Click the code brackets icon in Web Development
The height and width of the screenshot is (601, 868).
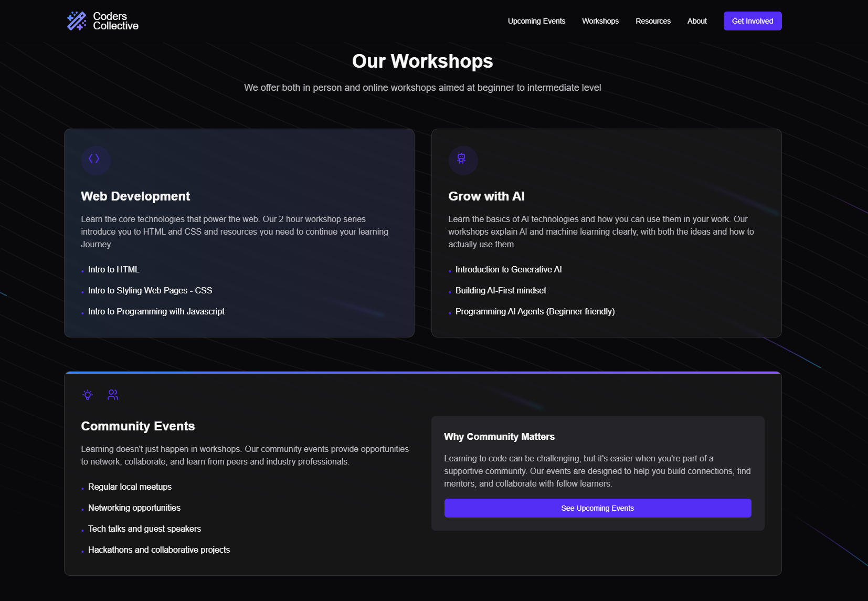coord(94,159)
